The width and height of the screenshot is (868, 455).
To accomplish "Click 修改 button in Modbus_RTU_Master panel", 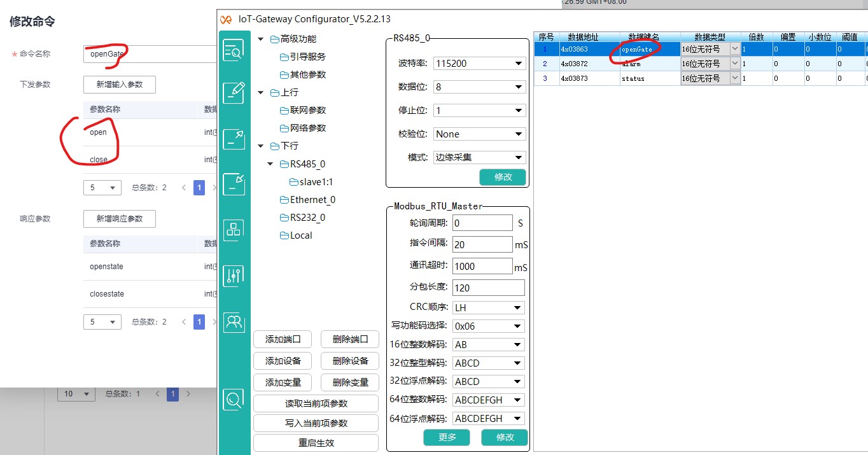I will click(x=505, y=437).
